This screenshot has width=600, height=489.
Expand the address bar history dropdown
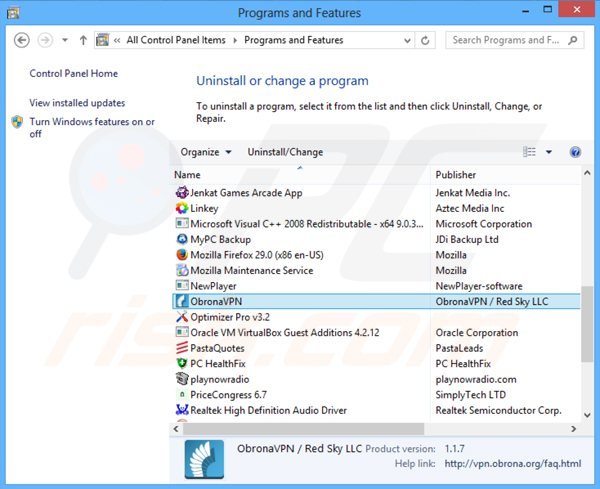tap(407, 41)
